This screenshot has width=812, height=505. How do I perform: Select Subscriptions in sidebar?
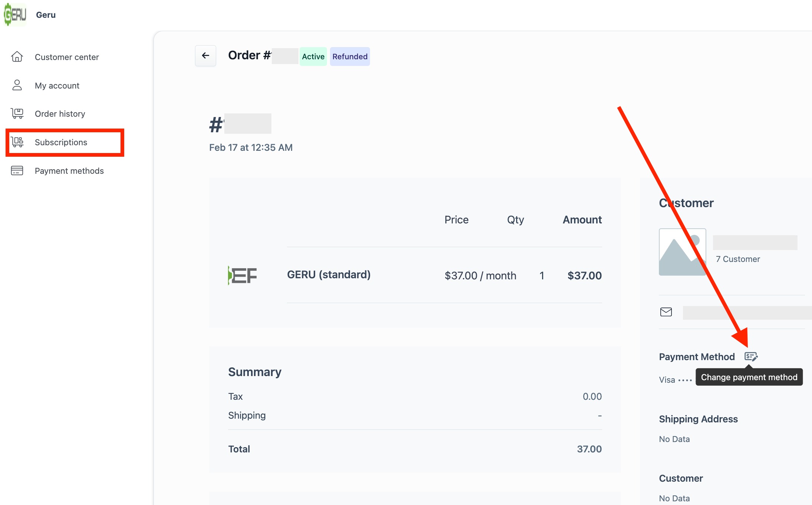click(61, 142)
